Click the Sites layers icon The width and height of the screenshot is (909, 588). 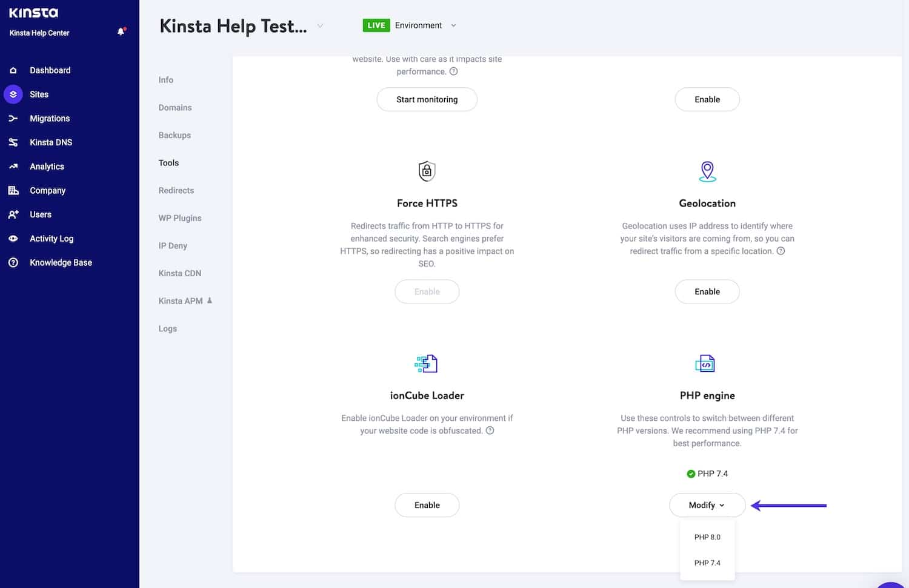click(x=13, y=94)
